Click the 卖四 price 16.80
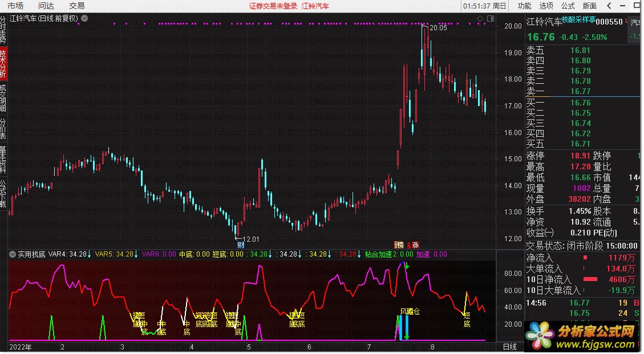Screen dimensions: 644x354 tap(580, 60)
